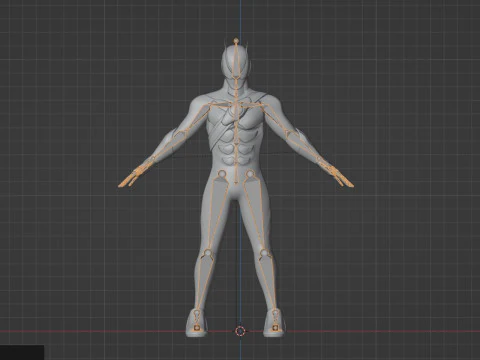Select the hip joint sphere on the viewer's right

pyautogui.click(x=250, y=174)
